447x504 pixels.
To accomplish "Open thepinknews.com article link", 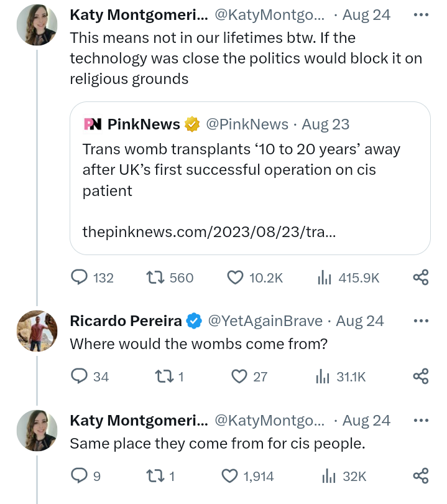I will 210,232.
